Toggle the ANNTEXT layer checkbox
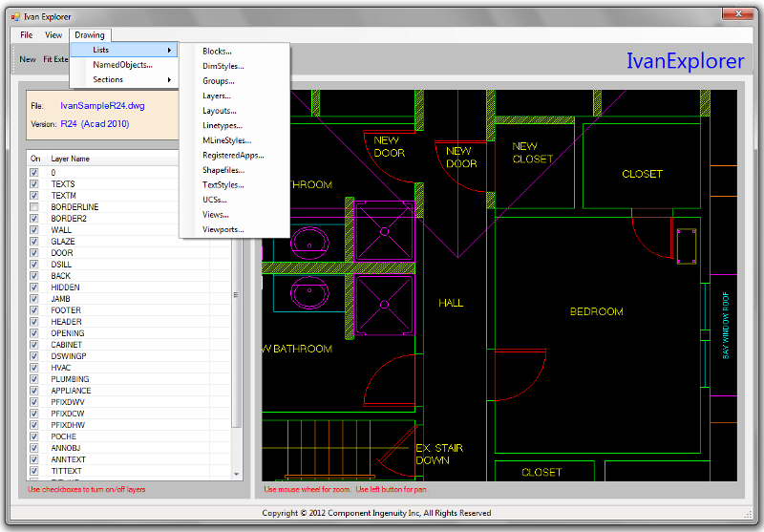764x532 pixels. [34, 459]
